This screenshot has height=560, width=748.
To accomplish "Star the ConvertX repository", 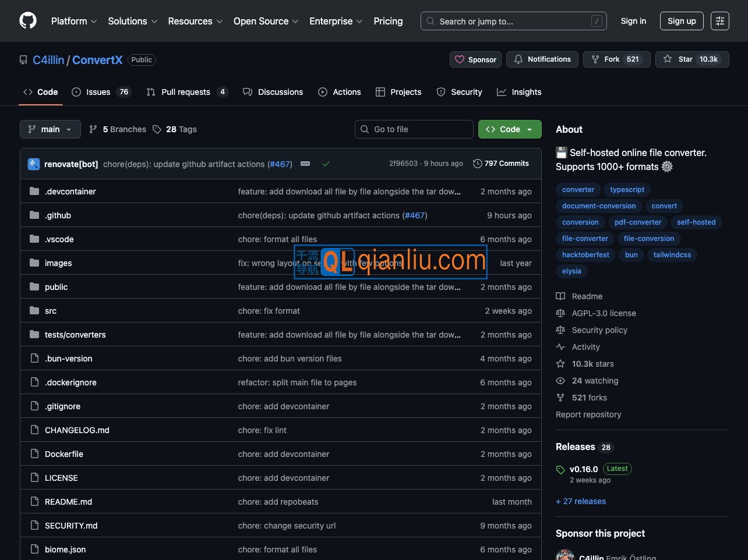I will click(692, 59).
